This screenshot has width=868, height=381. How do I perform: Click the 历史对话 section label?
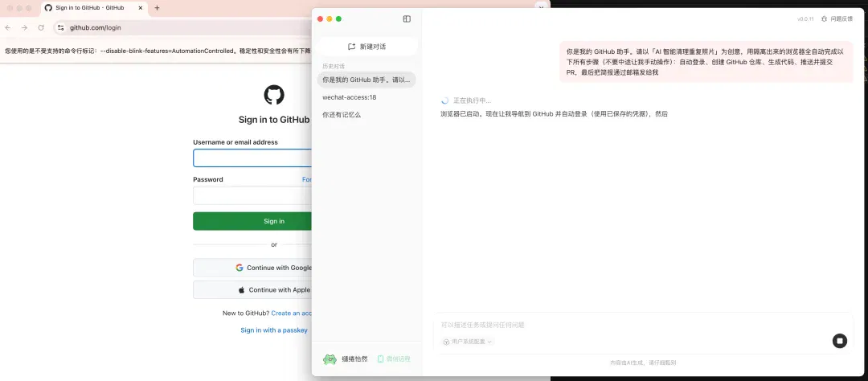pyautogui.click(x=334, y=66)
